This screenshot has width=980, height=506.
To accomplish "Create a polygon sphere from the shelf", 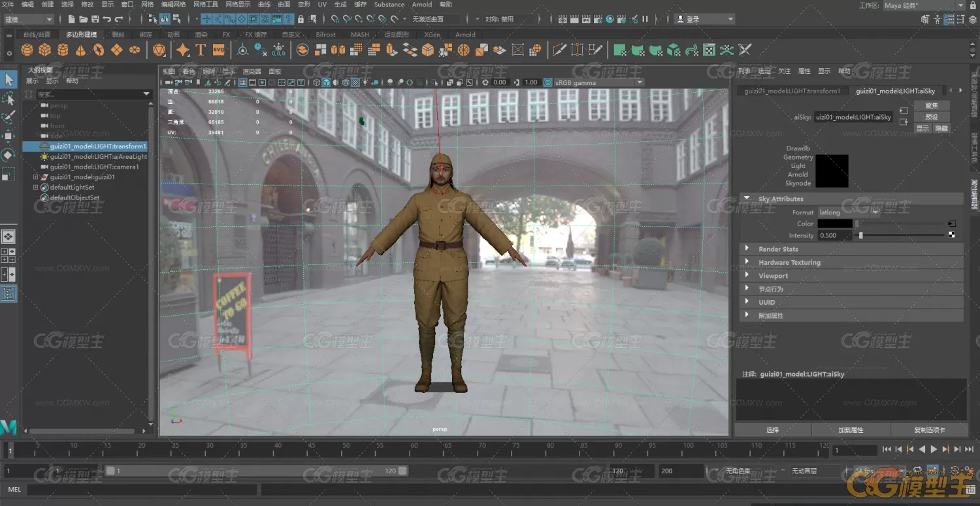I will point(27,50).
